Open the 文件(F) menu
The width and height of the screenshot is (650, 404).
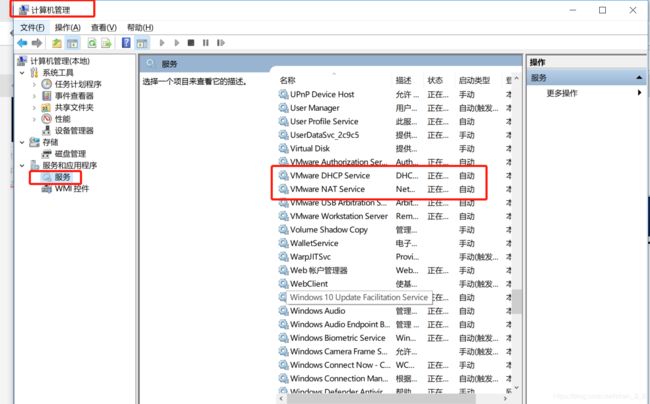tap(32, 27)
